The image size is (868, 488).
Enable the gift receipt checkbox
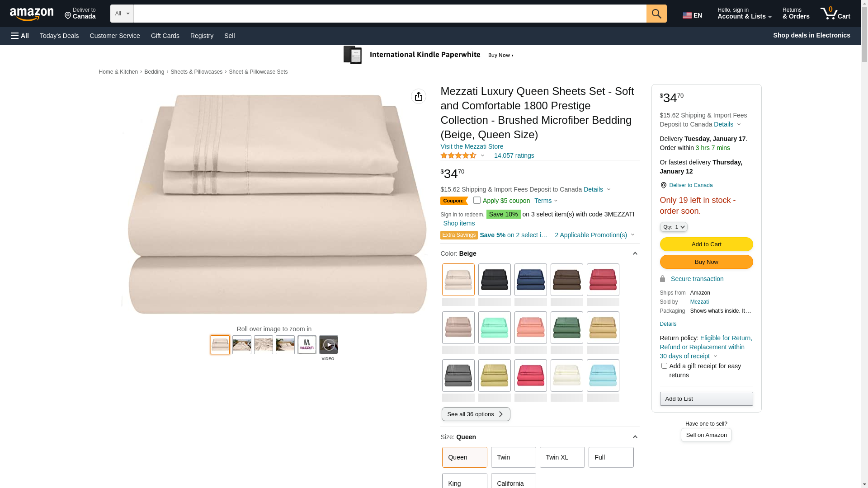(664, 366)
